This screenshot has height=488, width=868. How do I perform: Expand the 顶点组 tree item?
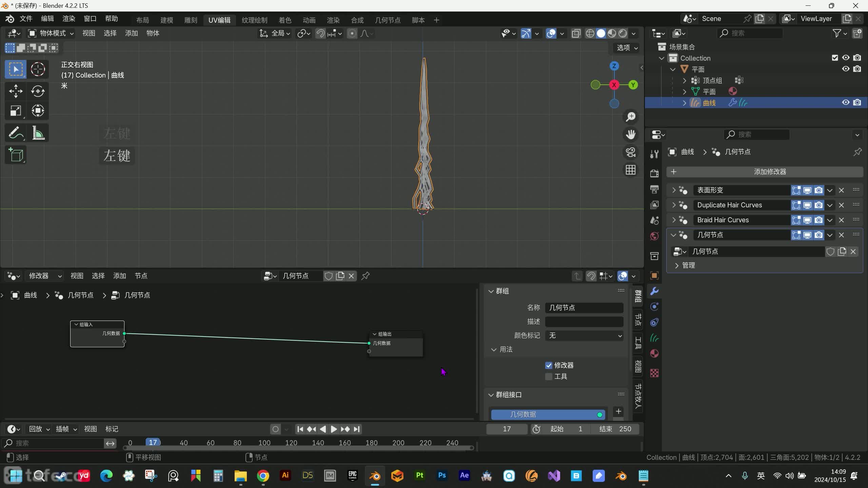tap(684, 80)
